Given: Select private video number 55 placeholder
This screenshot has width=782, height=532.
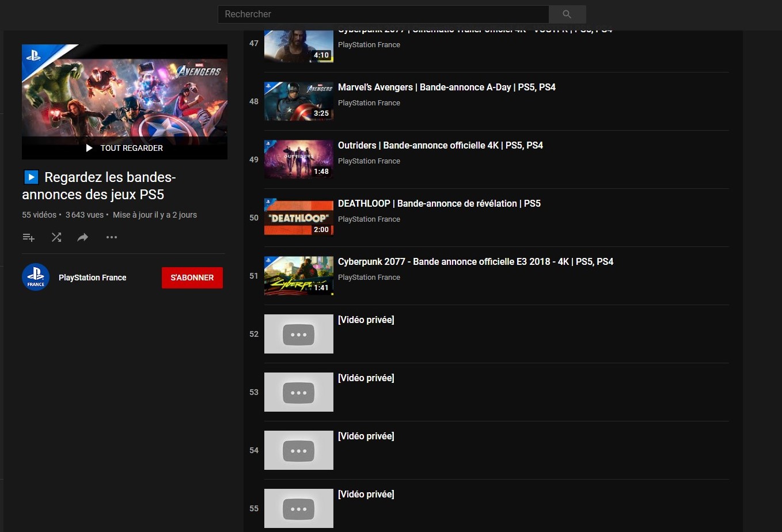Looking at the screenshot, I should (299, 508).
